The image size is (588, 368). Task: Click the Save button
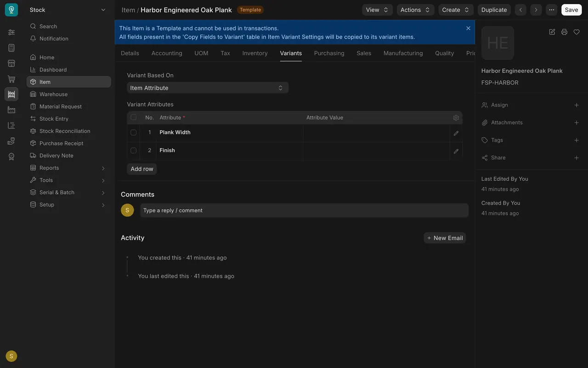571,10
